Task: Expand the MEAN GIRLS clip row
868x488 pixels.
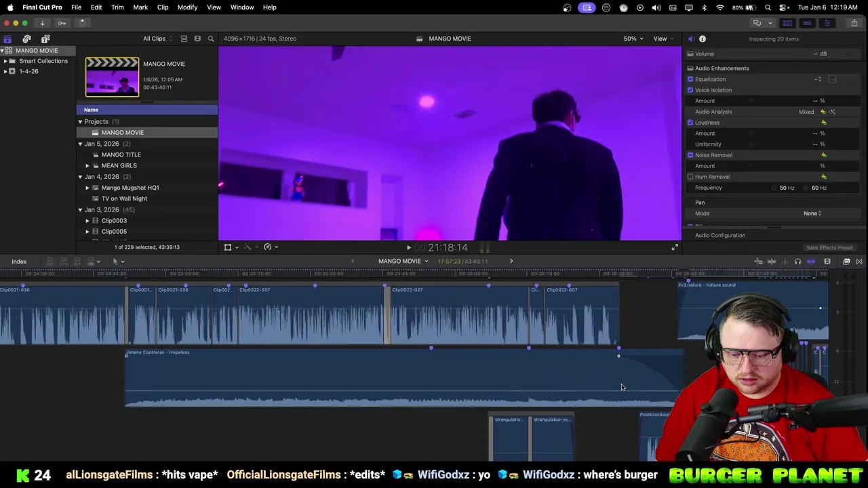Action: 87,165
